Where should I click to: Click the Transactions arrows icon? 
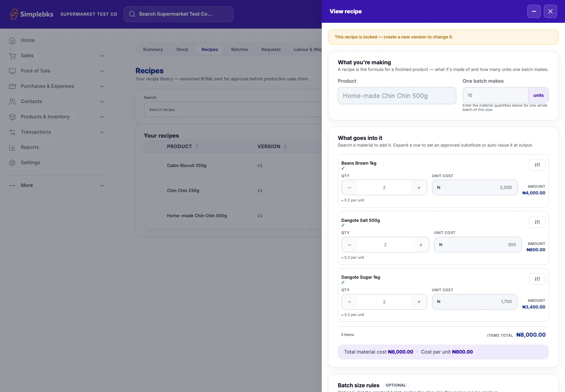point(13,132)
